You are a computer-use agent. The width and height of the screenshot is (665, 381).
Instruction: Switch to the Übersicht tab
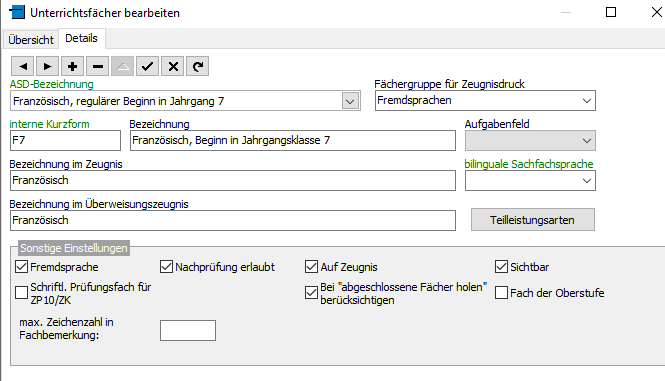coord(31,40)
